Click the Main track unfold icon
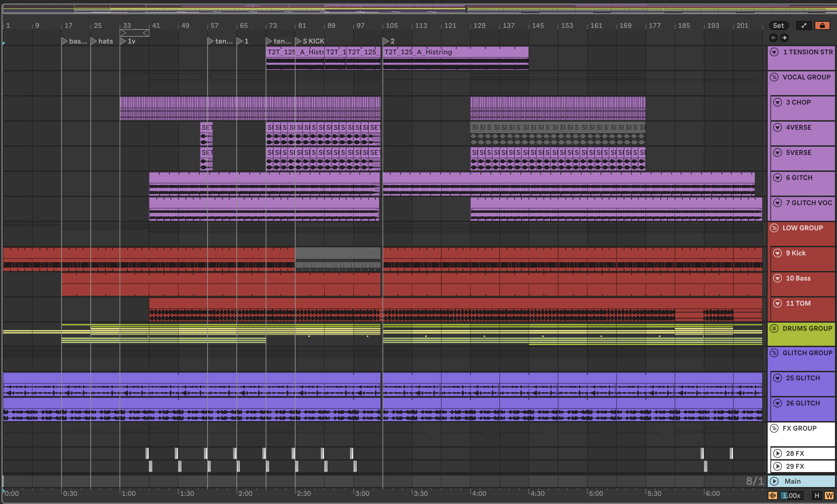This screenshot has width=837, height=504. pyautogui.click(x=774, y=481)
